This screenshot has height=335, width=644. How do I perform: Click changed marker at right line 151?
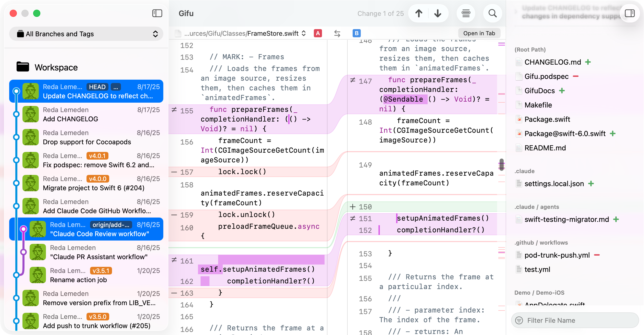pyautogui.click(x=353, y=219)
